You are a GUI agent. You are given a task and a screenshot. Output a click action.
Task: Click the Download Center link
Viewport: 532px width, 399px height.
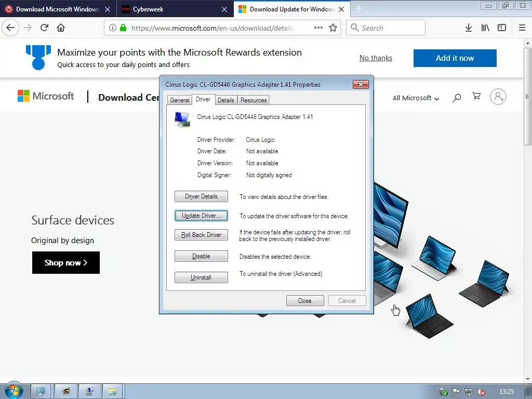click(129, 97)
